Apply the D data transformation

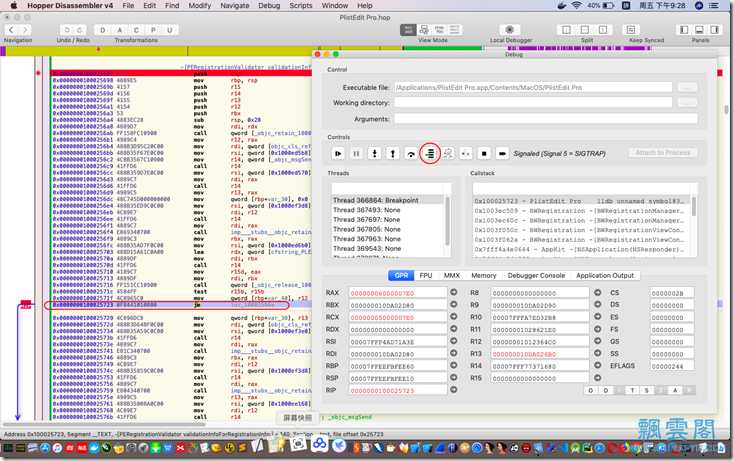point(103,30)
